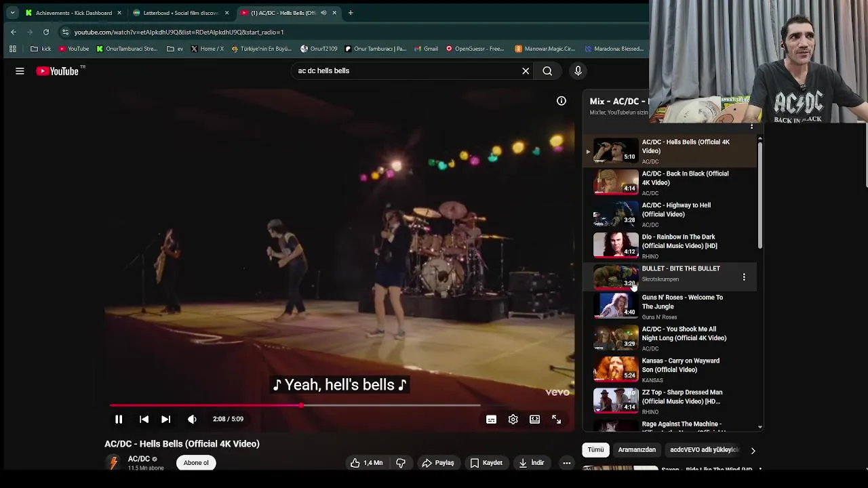The height and width of the screenshot is (488, 868).
Task: Clear the search box with X
Action: (526, 70)
